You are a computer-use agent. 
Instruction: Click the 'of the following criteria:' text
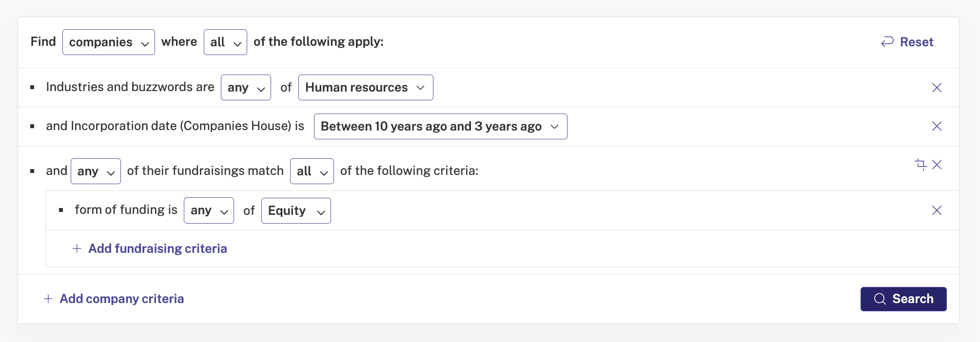click(410, 171)
